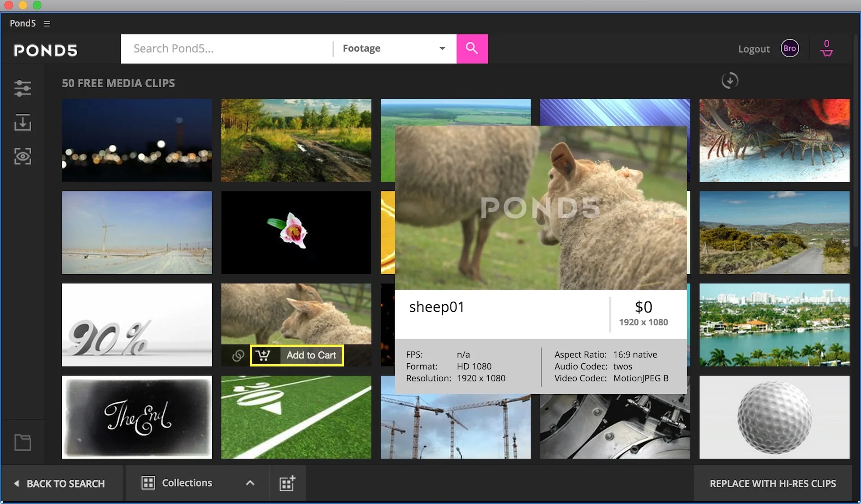Screen dimensions: 861x504
Task: Add sheep clip to cart
Action: click(x=297, y=355)
